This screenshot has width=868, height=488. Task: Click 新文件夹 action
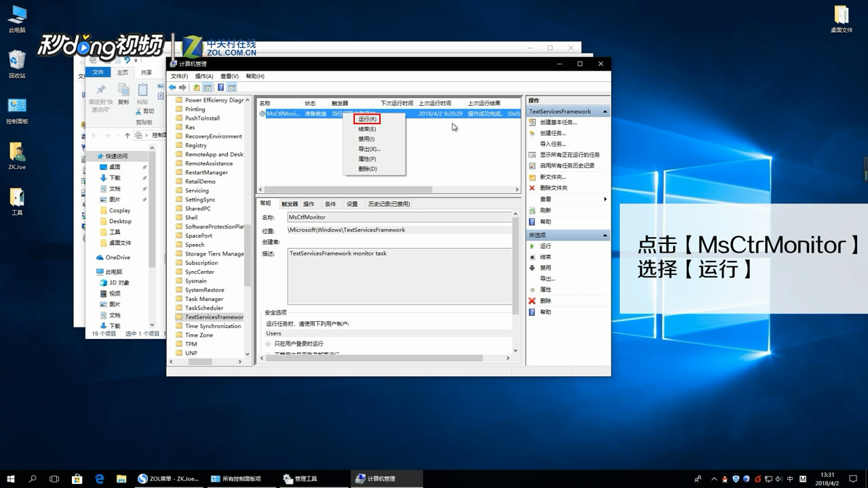[553, 177]
